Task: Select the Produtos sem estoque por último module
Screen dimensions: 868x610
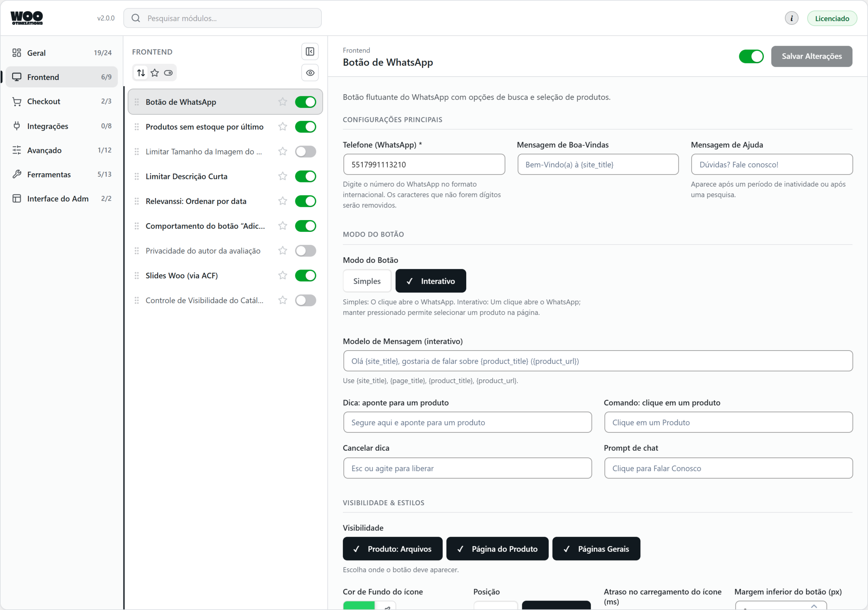Action: (x=204, y=127)
